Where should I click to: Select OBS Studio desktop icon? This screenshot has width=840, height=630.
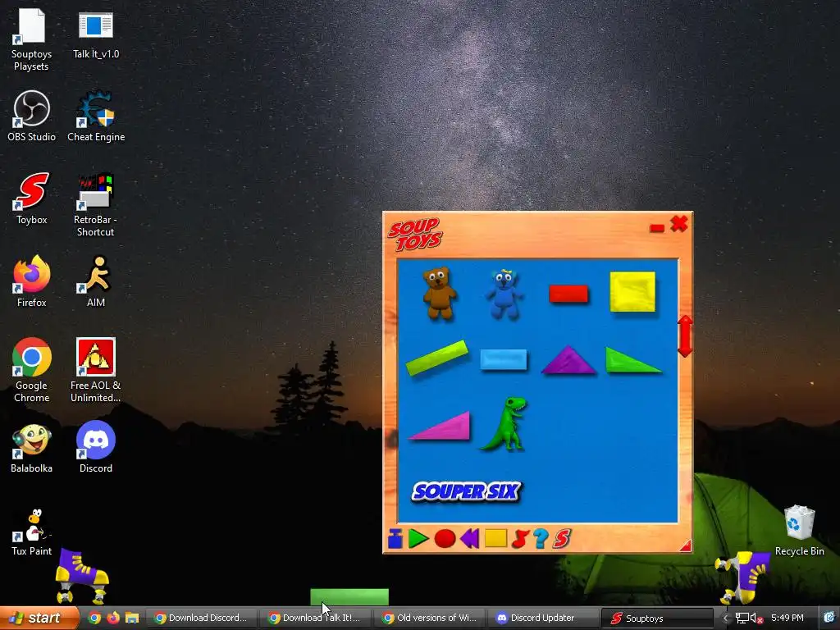(x=32, y=116)
